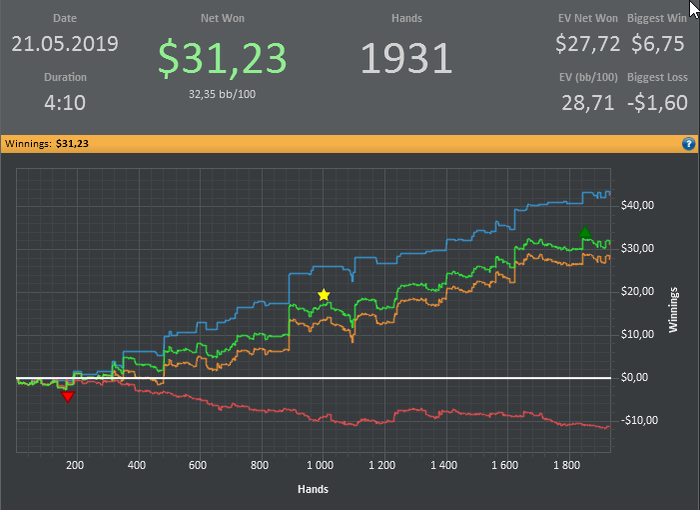Click the $20,00 axis label
This screenshot has height=510, width=700.
[638, 292]
